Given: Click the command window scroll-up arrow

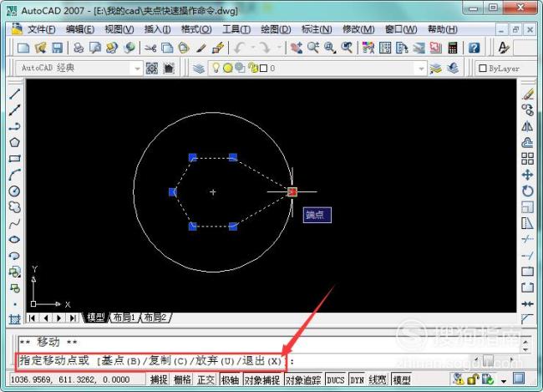Looking at the screenshot, I should (525, 342).
